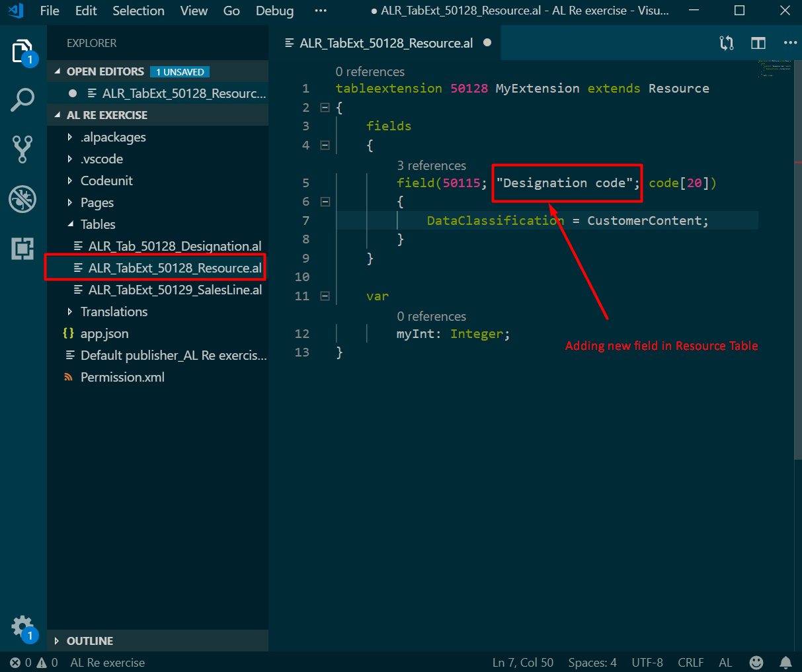Click the CustomerContent value on line 7
The image size is (802, 672).
click(644, 220)
